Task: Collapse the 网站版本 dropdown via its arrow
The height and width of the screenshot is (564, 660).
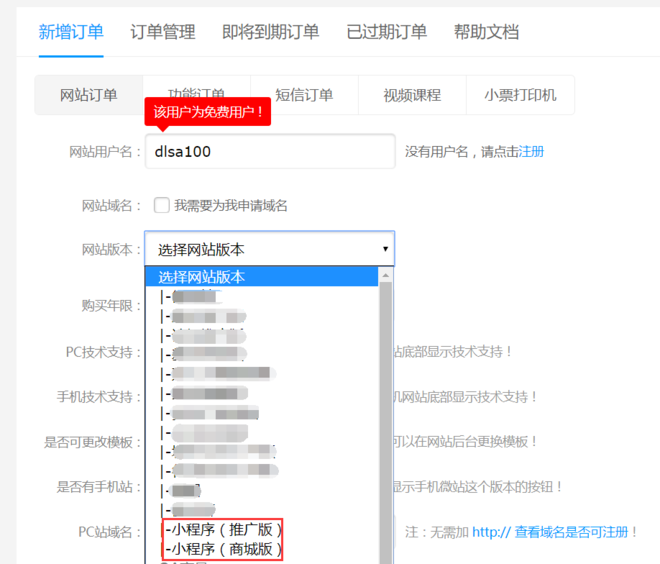Action: [x=385, y=249]
